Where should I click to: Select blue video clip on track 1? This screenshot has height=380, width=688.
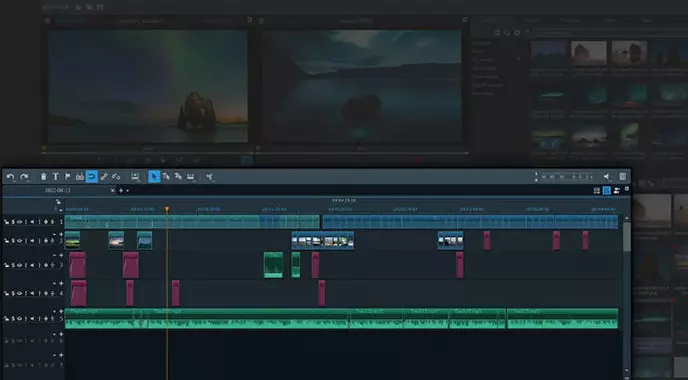tap(470, 222)
